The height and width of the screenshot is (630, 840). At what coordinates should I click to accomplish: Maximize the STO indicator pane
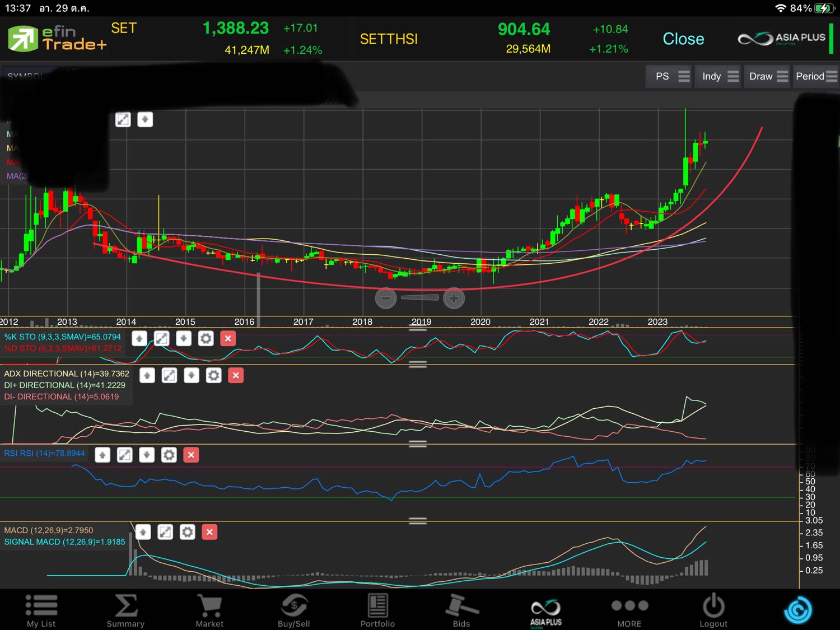161,338
